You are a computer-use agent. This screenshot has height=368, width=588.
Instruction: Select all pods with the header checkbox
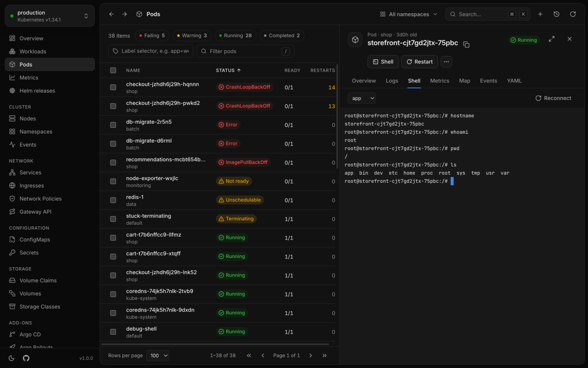coord(113,70)
